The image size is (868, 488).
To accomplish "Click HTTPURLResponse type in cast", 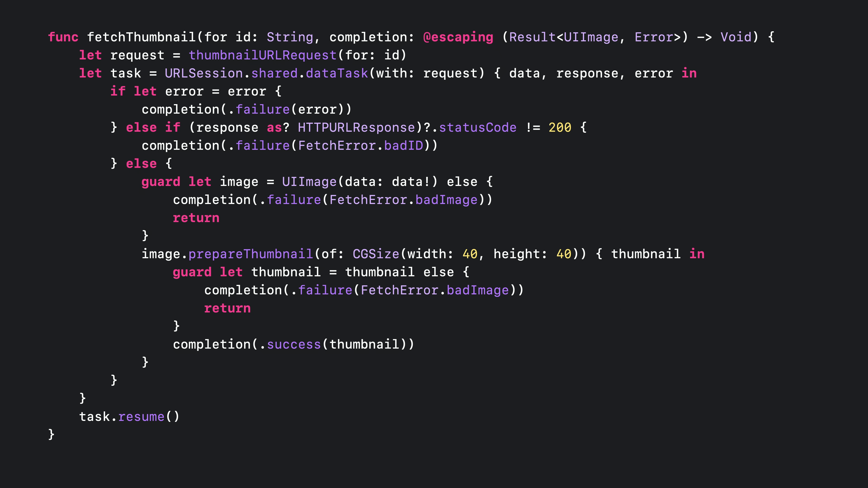I will [x=356, y=128].
